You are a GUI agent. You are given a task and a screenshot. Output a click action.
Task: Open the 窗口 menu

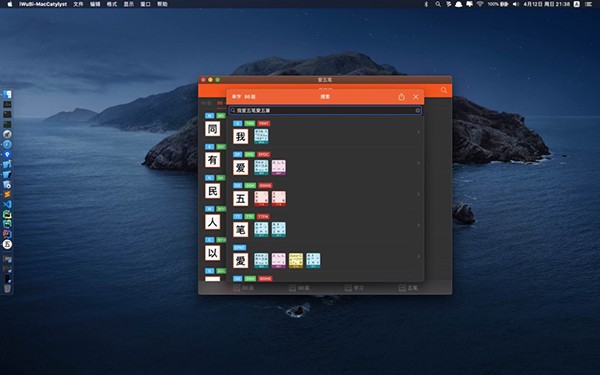[145, 4]
